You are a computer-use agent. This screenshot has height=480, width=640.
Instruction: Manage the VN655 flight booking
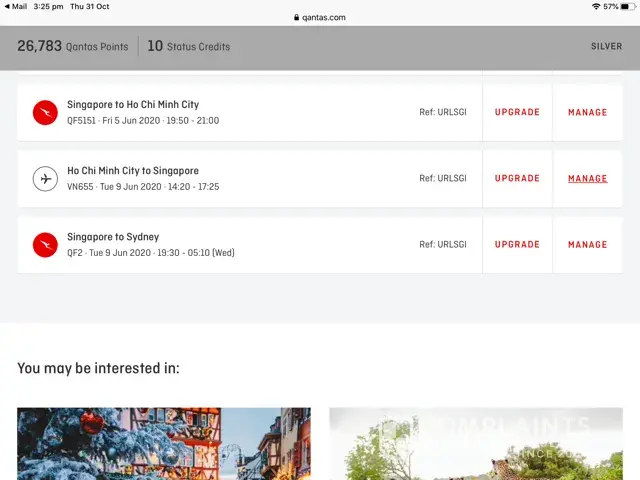pos(587,179)
